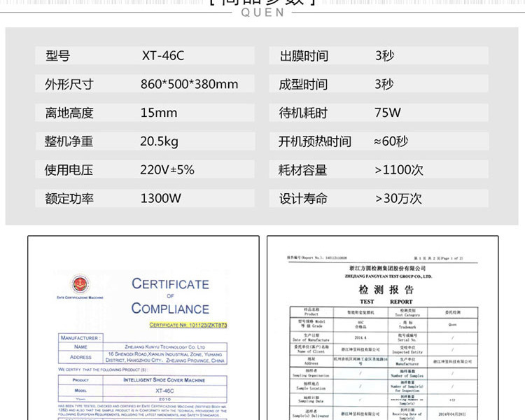Select the 220V±5% voltage value

coord(167,170)
